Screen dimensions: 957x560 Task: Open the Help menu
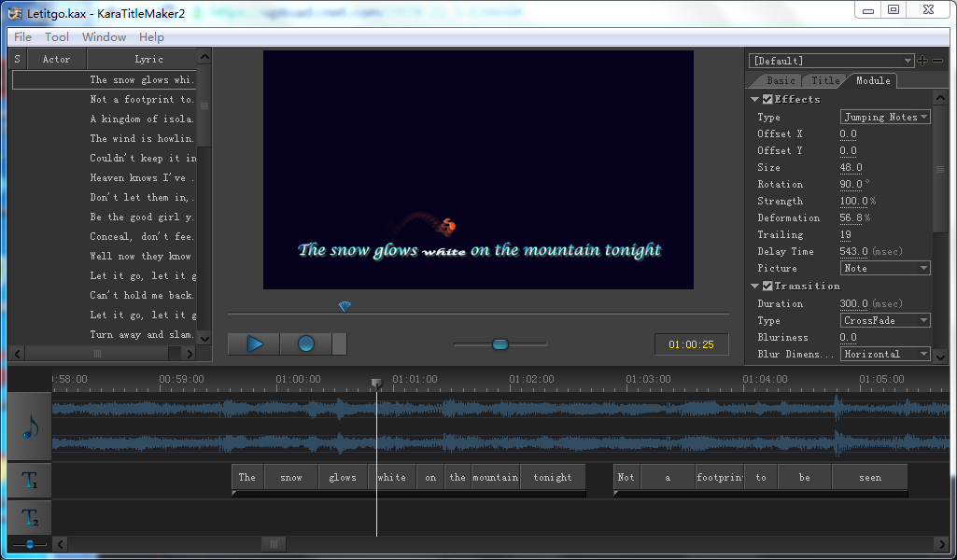click(x=151, y=37)
